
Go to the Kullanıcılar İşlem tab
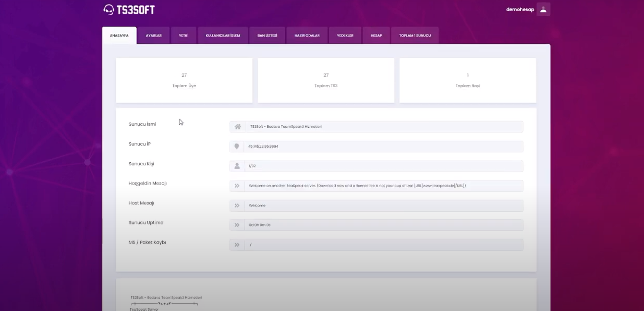point(223,35)
